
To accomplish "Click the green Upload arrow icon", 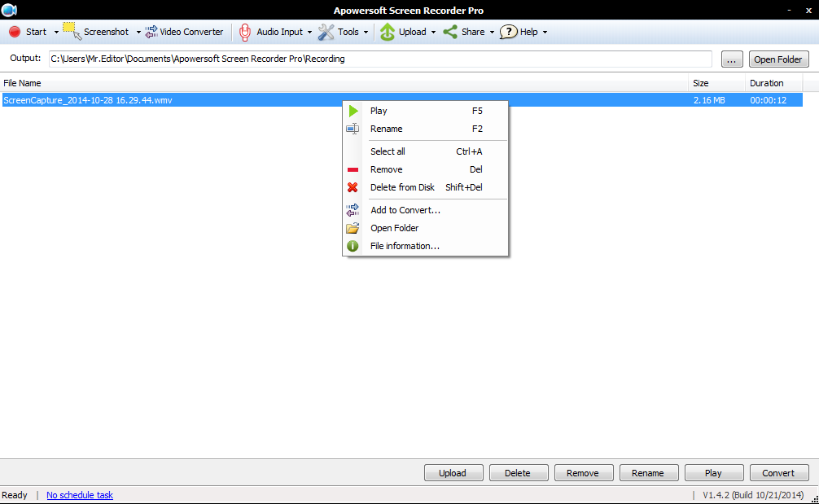I will coord(387,32).
